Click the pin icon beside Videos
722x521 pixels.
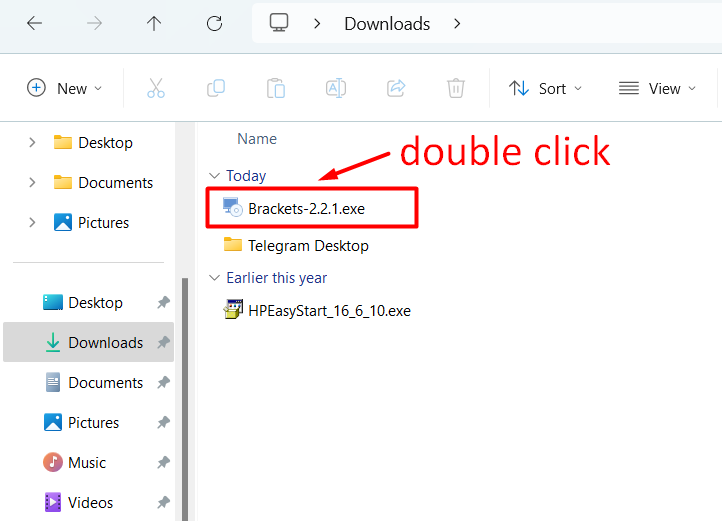tap(163, 503)
